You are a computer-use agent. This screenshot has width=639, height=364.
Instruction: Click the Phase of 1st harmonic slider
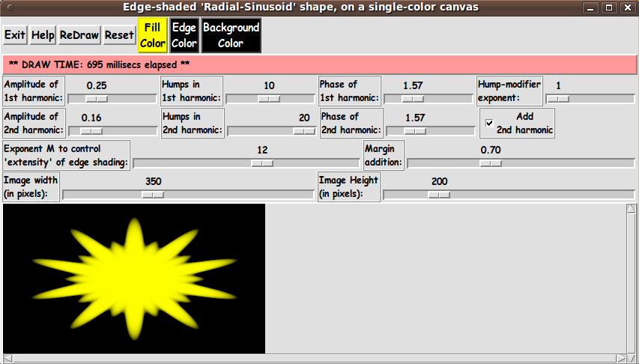coord(412,98)
